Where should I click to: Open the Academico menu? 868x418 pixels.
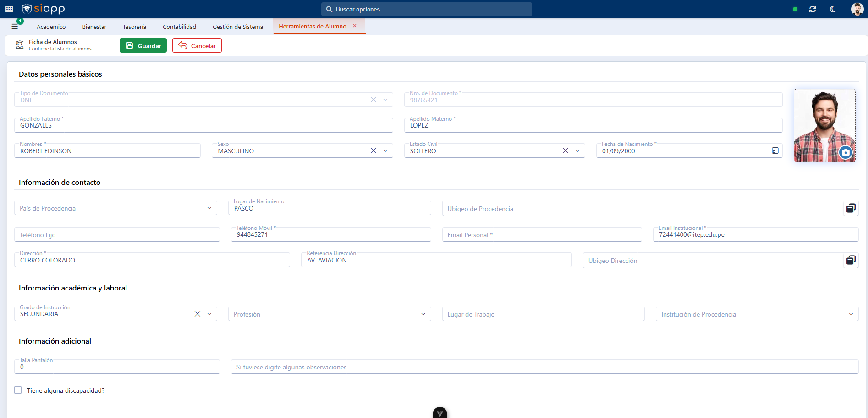coord(51,27)
